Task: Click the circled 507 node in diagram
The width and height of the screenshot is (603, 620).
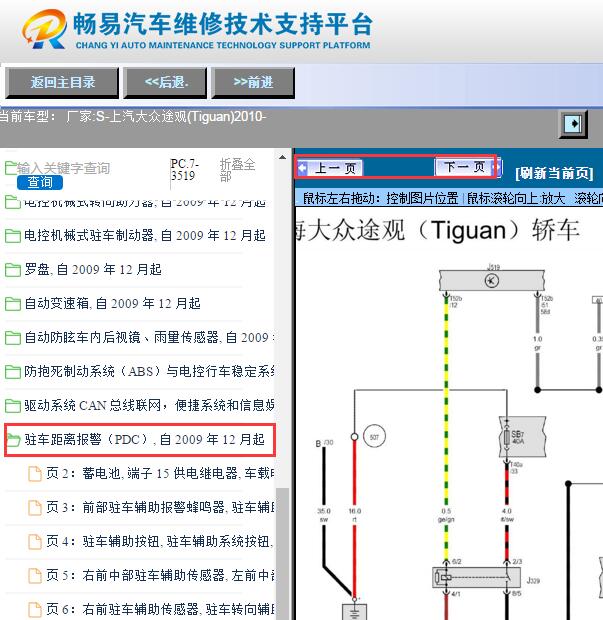Action: pyautogui.click(x=374, y=437)
